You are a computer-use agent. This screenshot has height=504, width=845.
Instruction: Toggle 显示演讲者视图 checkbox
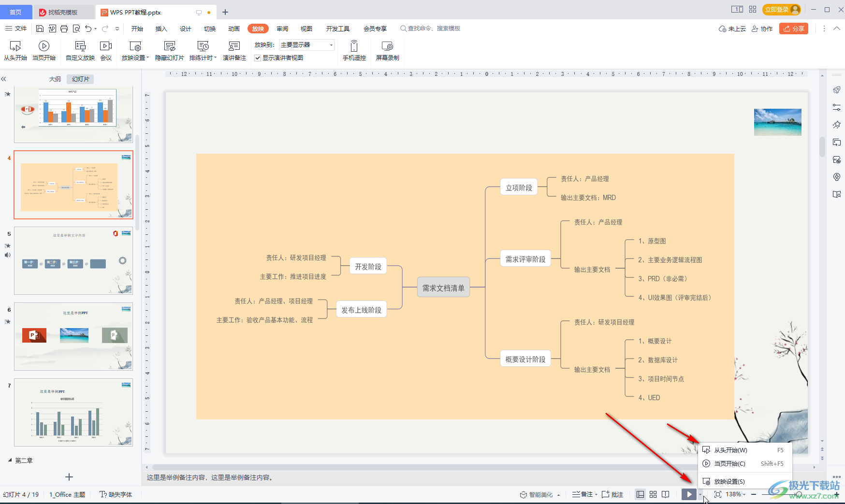pos(258,58)
